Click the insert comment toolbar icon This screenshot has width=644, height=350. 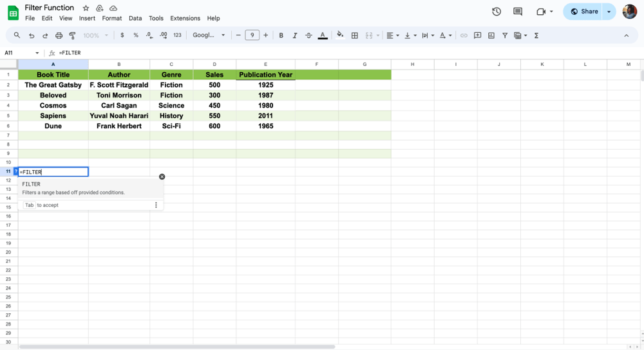coord(477,35)
